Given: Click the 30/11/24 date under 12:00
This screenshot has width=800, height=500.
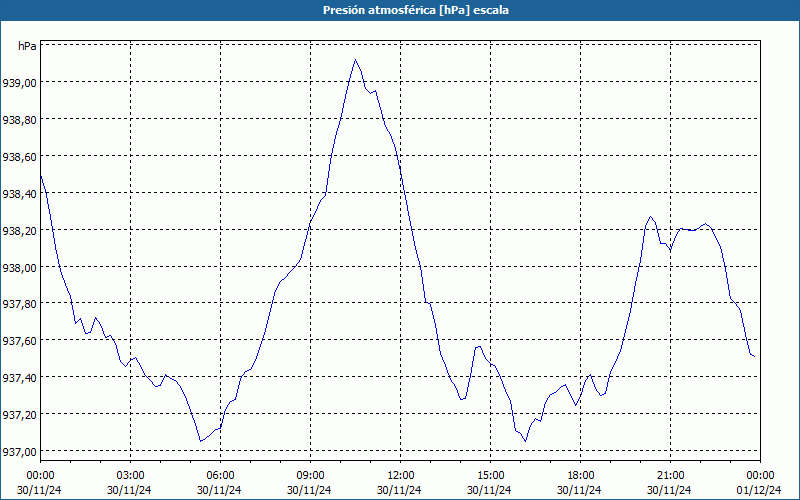Looking at the screenshot, I should pos(399,490).
